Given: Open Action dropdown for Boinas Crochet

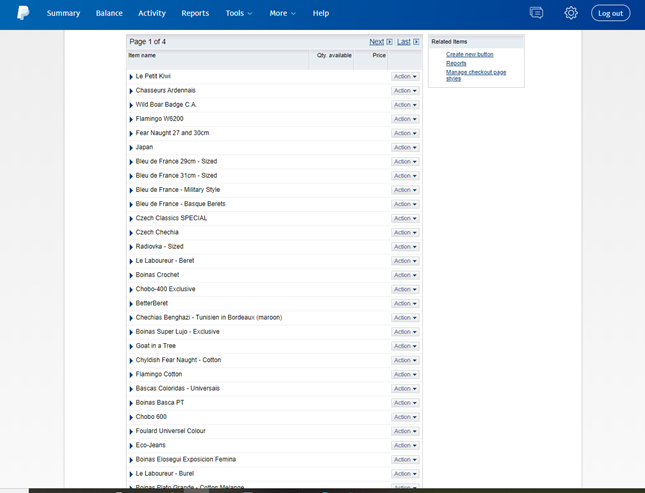Looking at the screenshot, I should [405, 275].
